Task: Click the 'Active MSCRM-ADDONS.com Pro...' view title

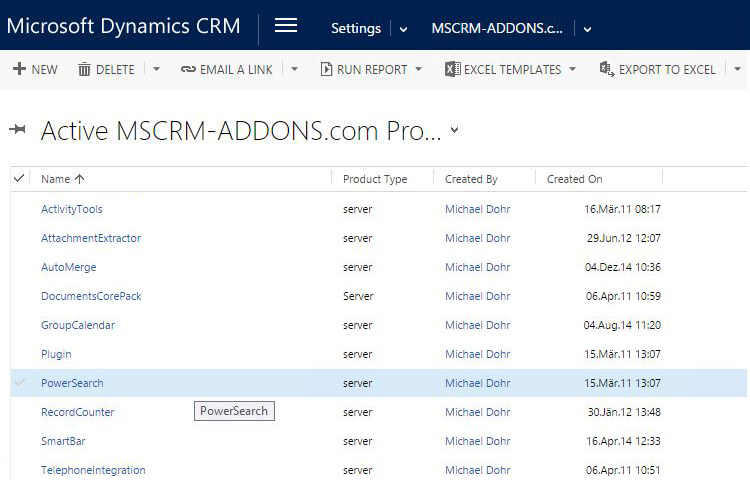Action: (x=241, y=131)
